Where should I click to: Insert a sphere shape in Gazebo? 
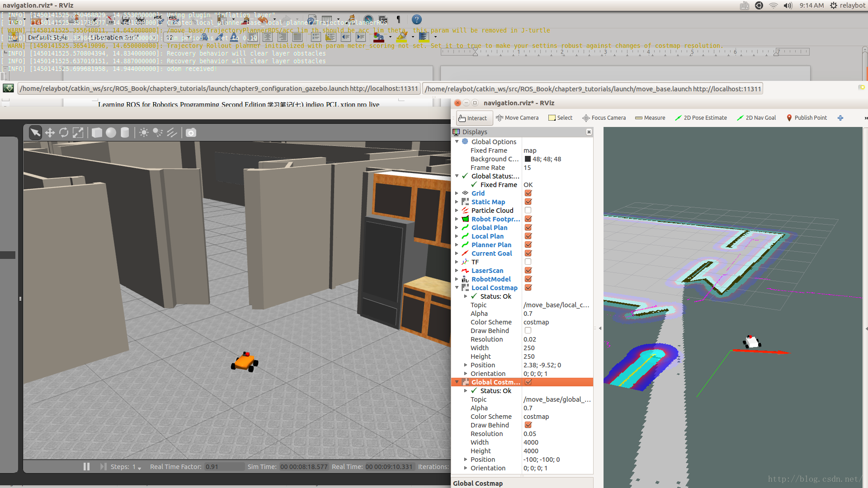click(111, 132)
